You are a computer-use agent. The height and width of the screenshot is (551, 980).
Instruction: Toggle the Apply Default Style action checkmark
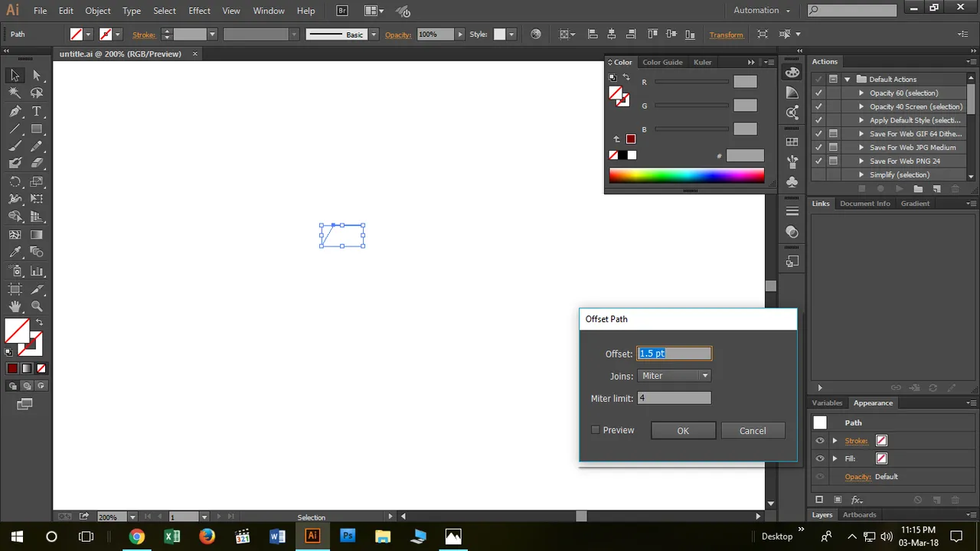(818, 120)
